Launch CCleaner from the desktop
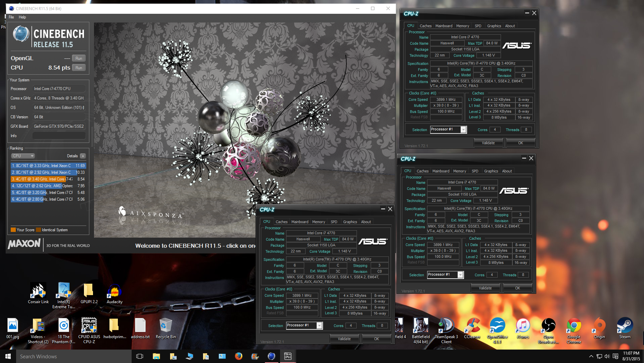Viewport: 644px width, 363px height. pyautogui.click(x=472, y=328)
